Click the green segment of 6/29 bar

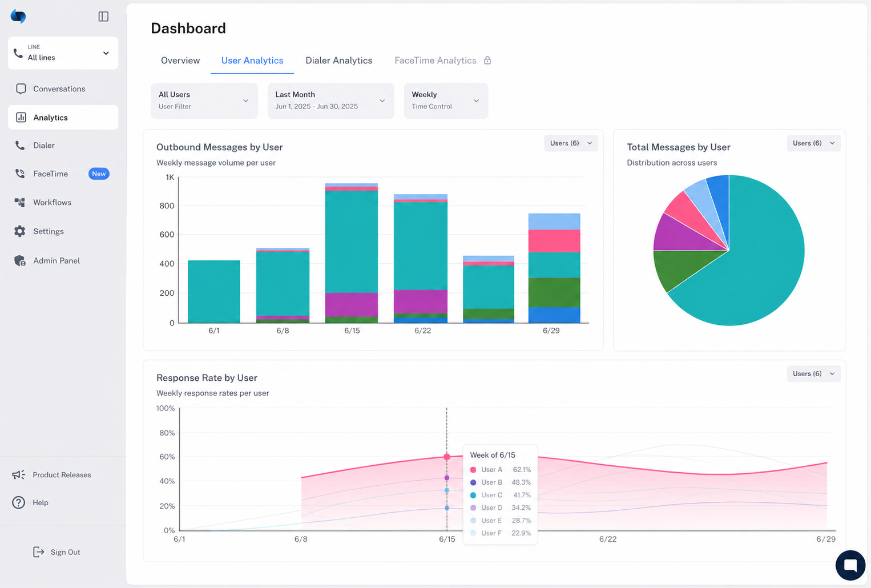pos(554,292)
